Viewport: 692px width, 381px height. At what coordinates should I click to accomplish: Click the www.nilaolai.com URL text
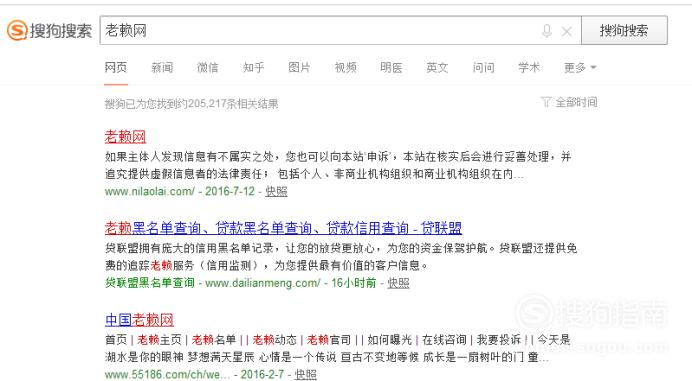point(150,191)
